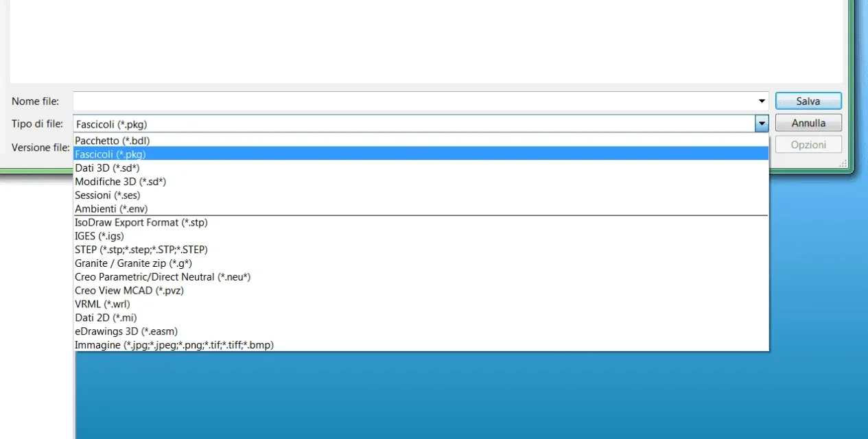Screen dimensions: 868x439
Task: Click inside the Nome file input field
Action: click(343, 100)
